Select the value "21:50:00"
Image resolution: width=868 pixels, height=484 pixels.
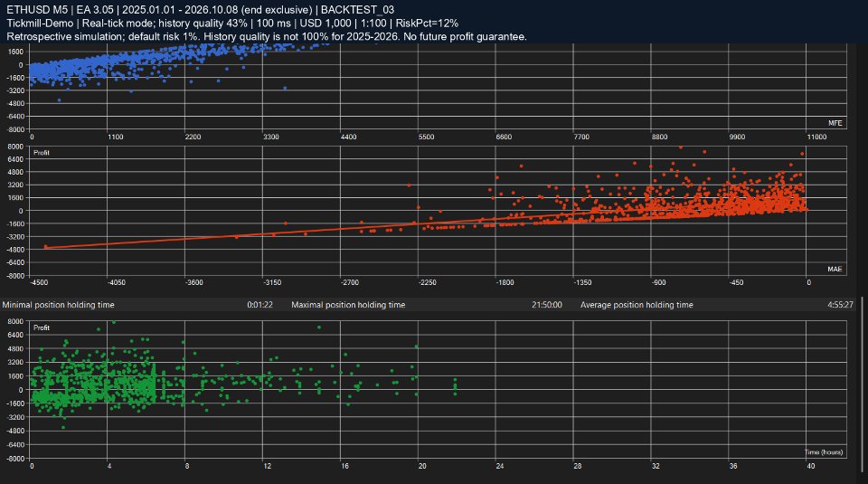[547, 305]
